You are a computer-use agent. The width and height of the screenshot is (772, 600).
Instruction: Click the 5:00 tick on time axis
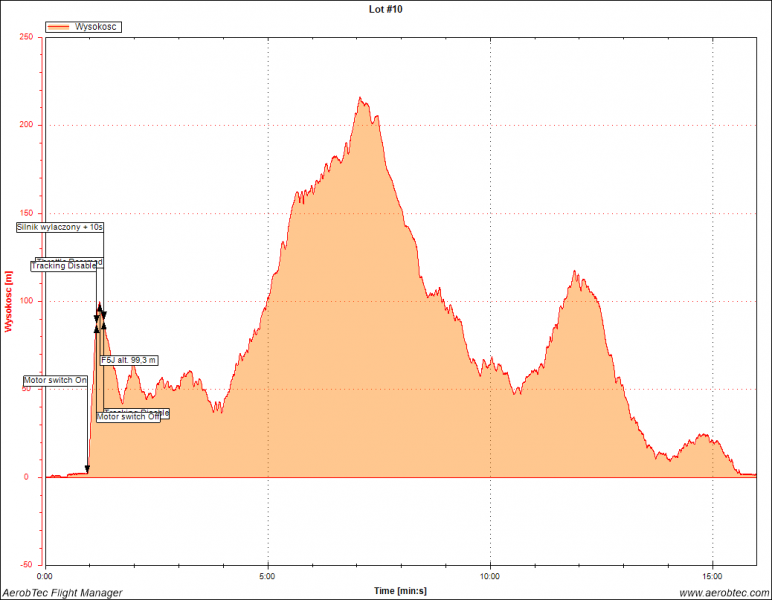267,577
